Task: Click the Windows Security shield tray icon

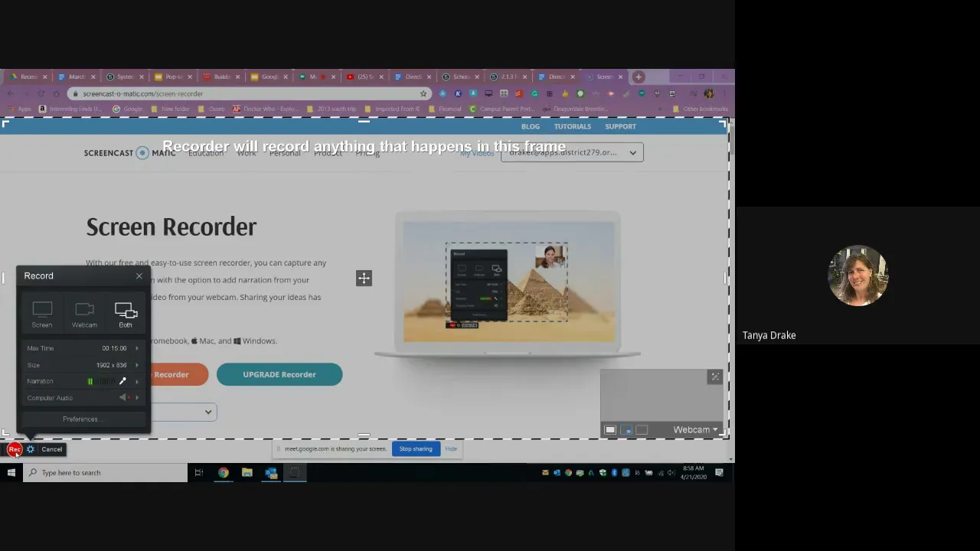Action: pyautogui.click(x=603, y=473)
